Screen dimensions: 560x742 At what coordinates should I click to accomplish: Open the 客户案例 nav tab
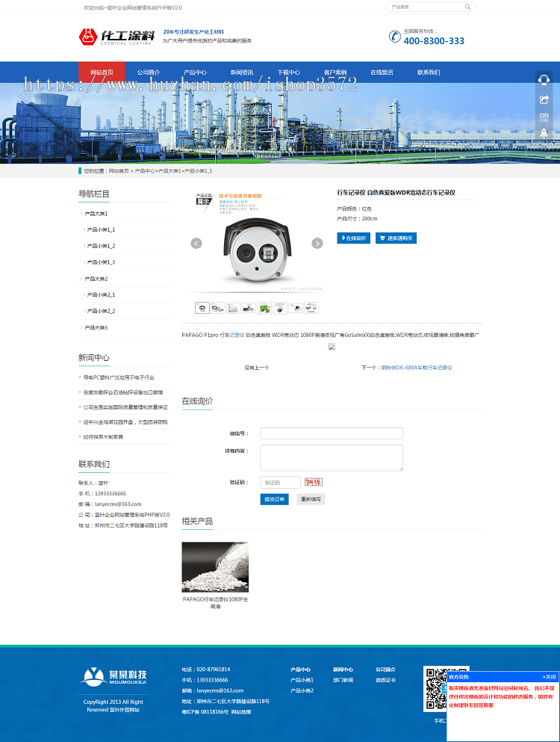click(x=335, y=72)
